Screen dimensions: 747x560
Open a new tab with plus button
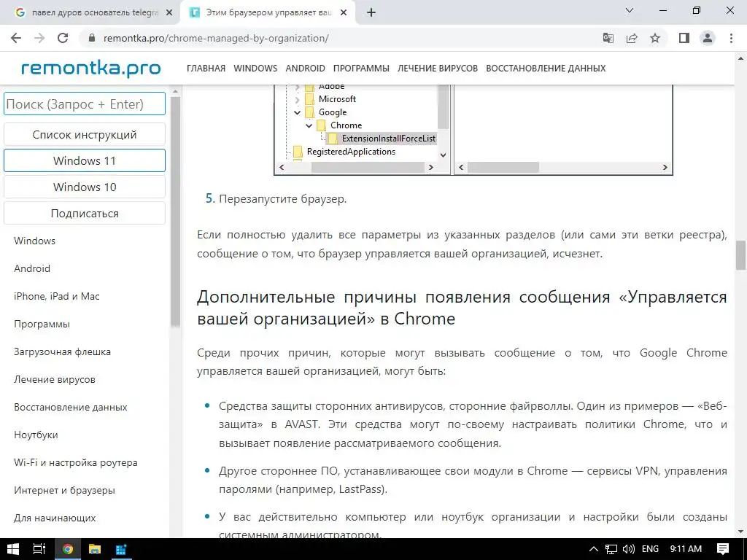coord(371,13)
